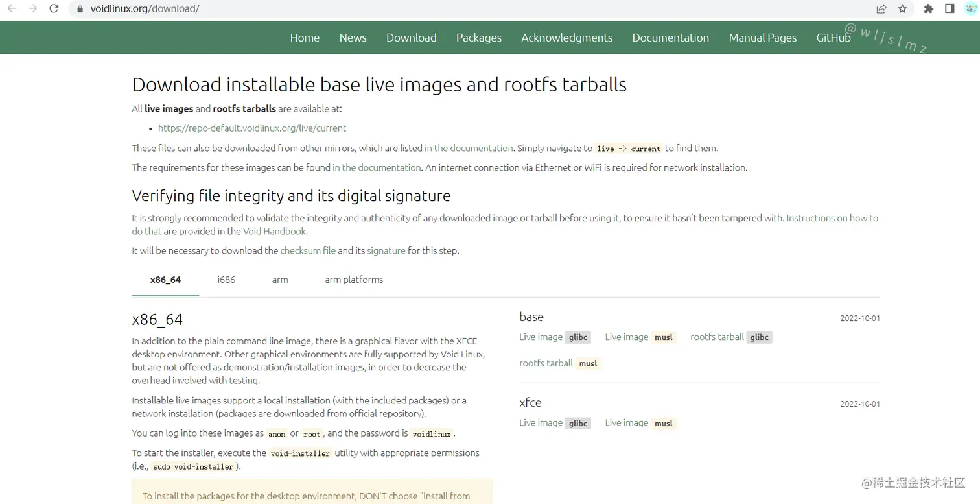Bookmark page with star icon
Viewport: 980px width, 504px height.
[x=902, y=9]
